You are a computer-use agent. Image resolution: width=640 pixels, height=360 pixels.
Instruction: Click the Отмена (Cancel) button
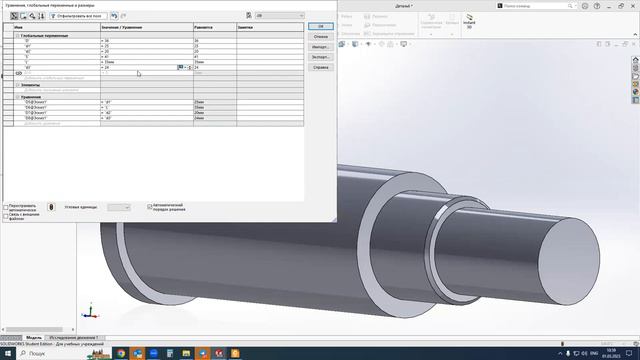321,37
